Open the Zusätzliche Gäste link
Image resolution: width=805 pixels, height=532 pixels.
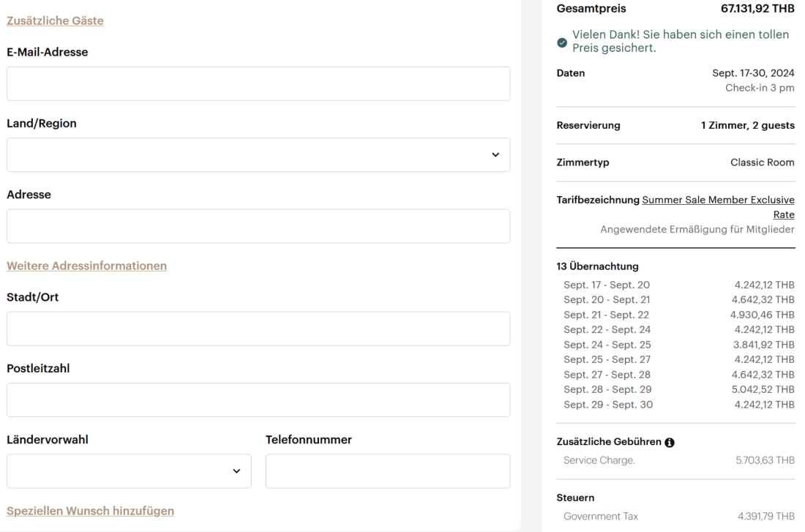tap(55, 20)
